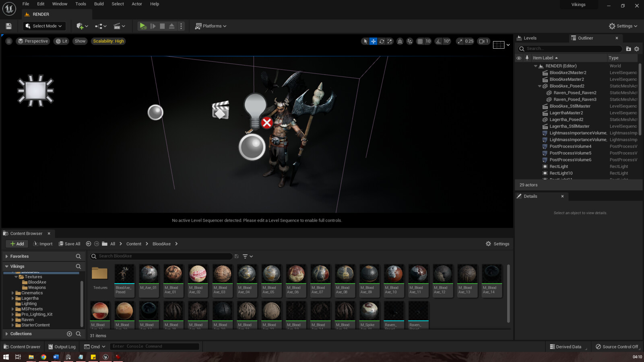Activate the Select objects tool in viewport
The height and width of the screenshot is (362, 644).
[x=365, y=41]
